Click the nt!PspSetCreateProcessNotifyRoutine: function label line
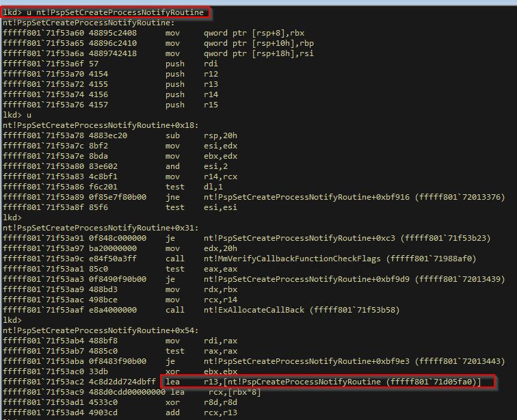Viewport: 517px width, 420px height. [89, 23]
